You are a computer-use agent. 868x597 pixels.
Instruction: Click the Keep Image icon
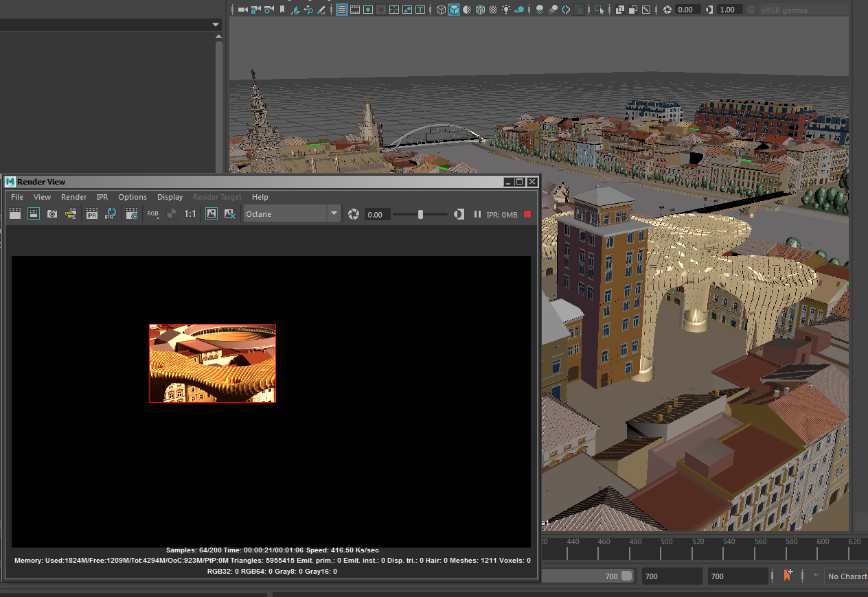tap(212, 214)
